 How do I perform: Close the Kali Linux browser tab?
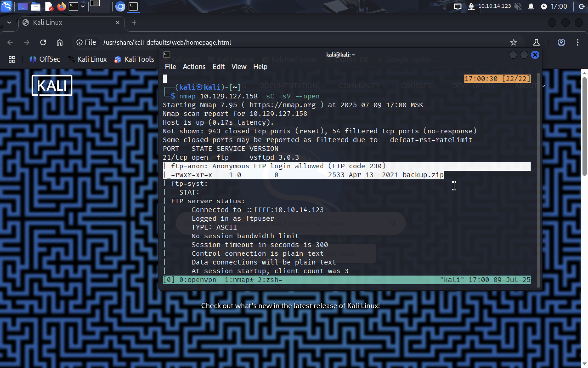118,23
